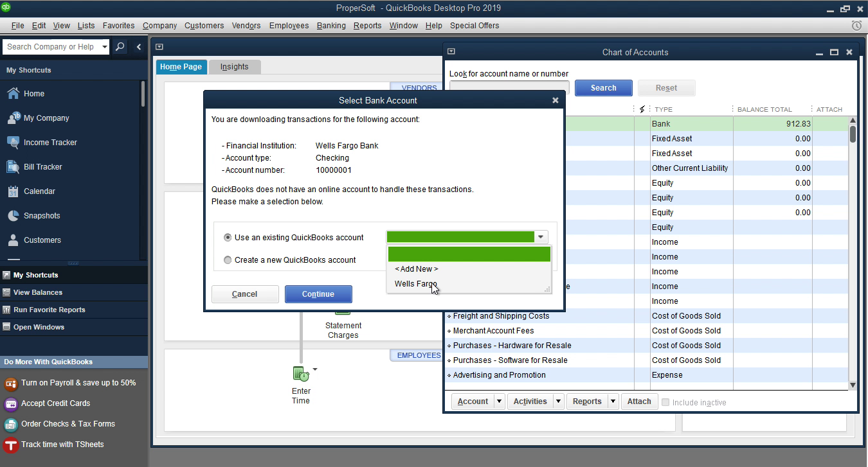Select Freight and Shipping Costs row
The height and width of the screenshot is (467, 868).
647,316
